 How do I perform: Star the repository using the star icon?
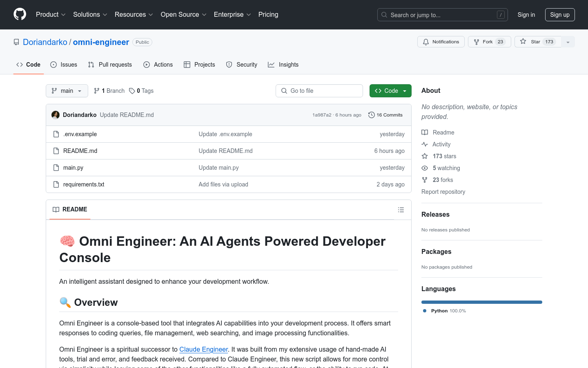(x=523, y=41)
